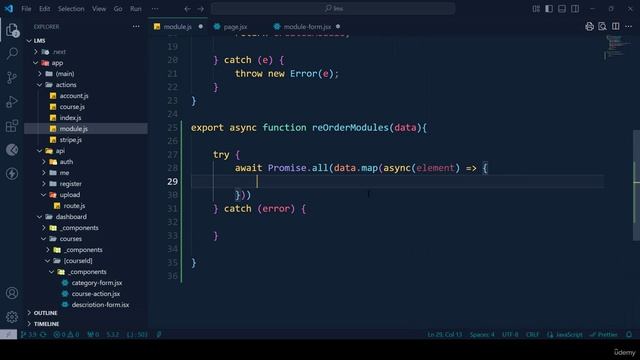Change the CRLF end of line sequence

click(532, 334)
